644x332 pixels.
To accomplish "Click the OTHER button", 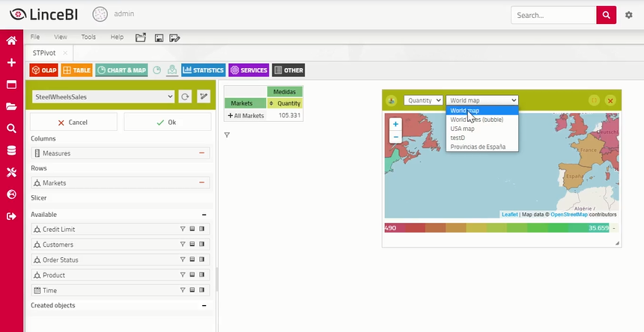I will [288, 70].
